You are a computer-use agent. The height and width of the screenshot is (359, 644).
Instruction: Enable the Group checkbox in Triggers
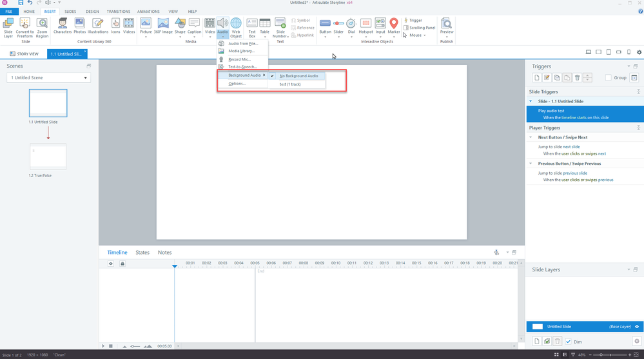608,78
